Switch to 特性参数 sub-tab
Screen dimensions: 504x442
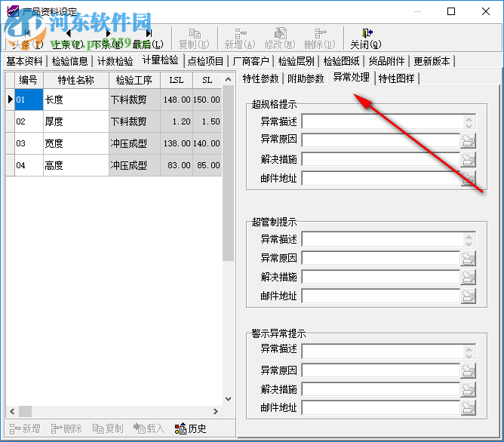261,78
